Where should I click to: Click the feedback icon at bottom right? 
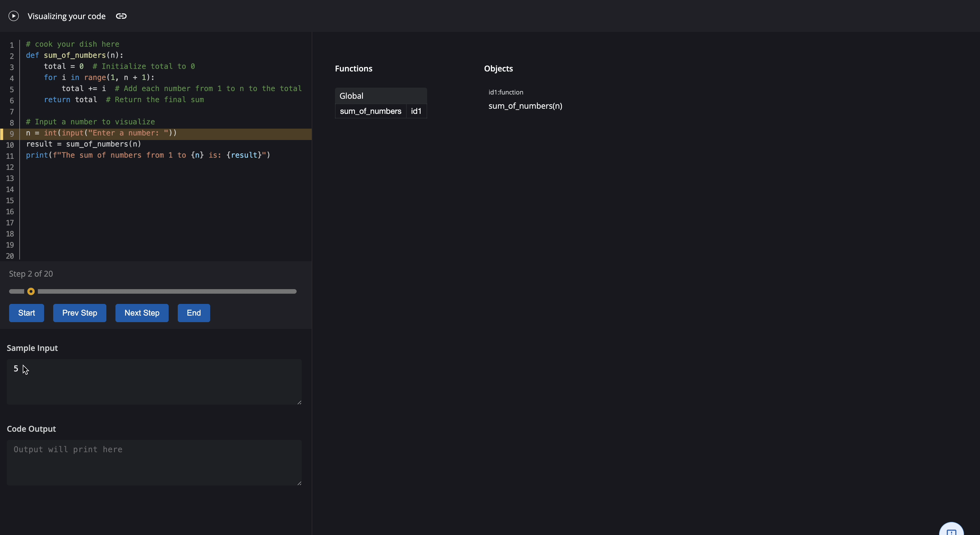pos(951,531)
